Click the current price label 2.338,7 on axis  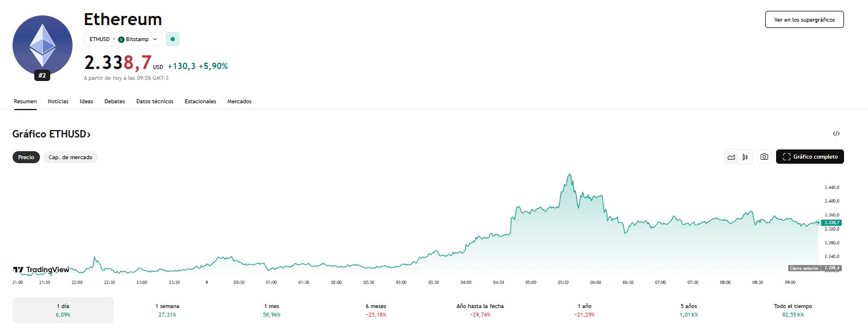coord(831,222)
